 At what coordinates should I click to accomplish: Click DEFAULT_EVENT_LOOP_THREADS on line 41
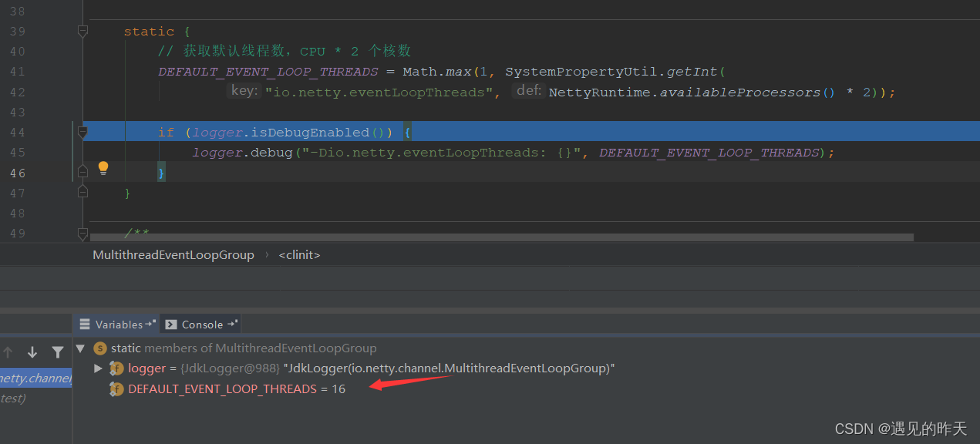268,72
